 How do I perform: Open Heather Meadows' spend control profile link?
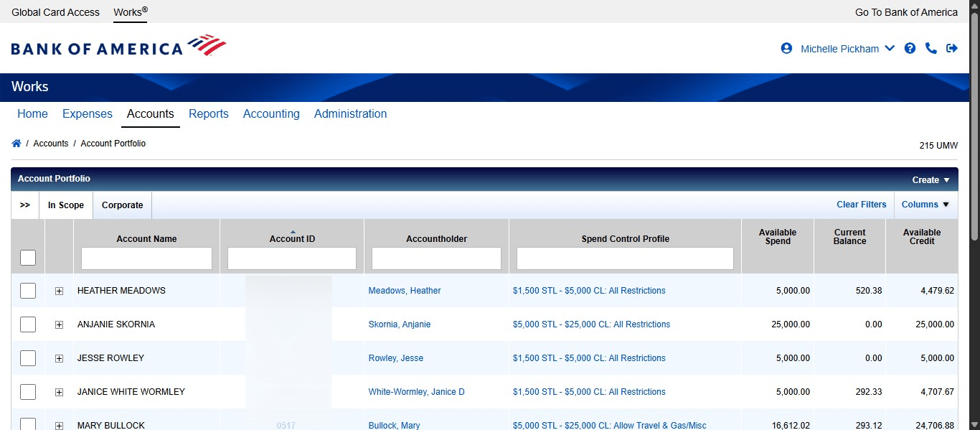point(589,291)
